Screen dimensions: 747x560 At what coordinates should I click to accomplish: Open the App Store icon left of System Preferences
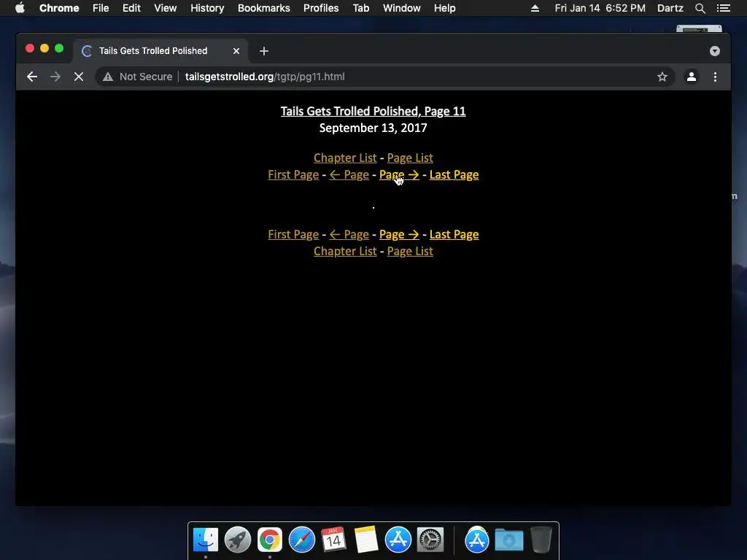click(x=398, y=540)
